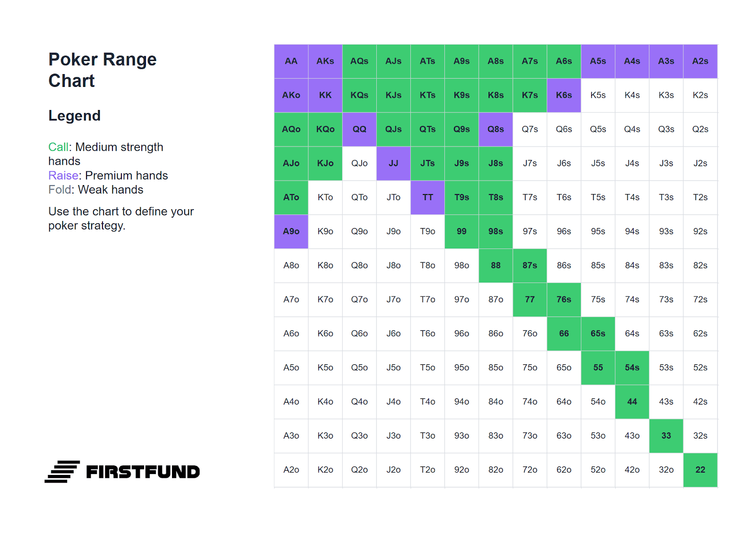Click the FIRSTFUND logo icon

click(x=62, y=472)
